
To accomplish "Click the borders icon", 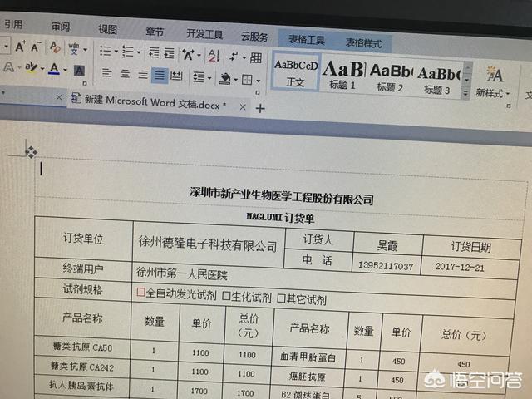I will pos(247,80).
